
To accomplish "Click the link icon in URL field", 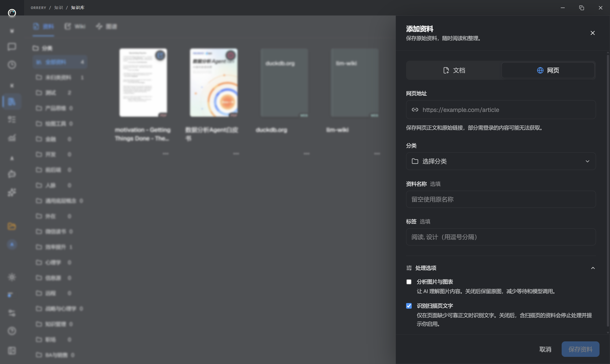I will tap(415, 110).
